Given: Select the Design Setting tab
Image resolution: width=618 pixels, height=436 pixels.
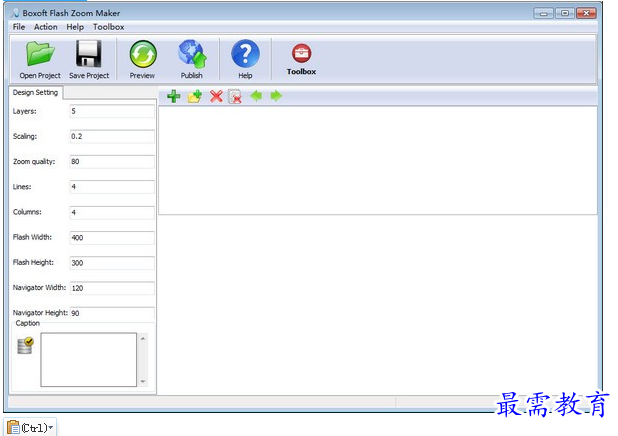Looking at the screenshot, I should [35, 93].
